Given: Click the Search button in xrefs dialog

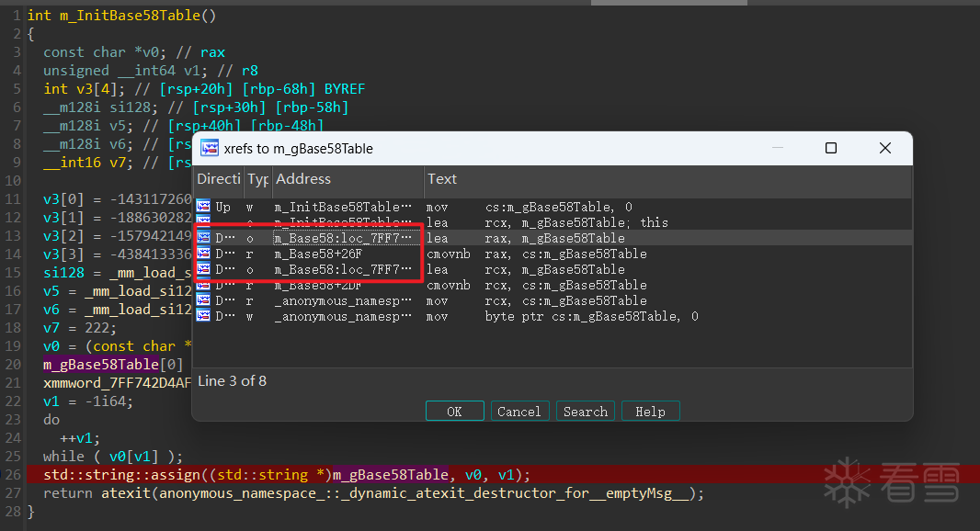Looking at the screenshot, I should click(x=586, y=412).
